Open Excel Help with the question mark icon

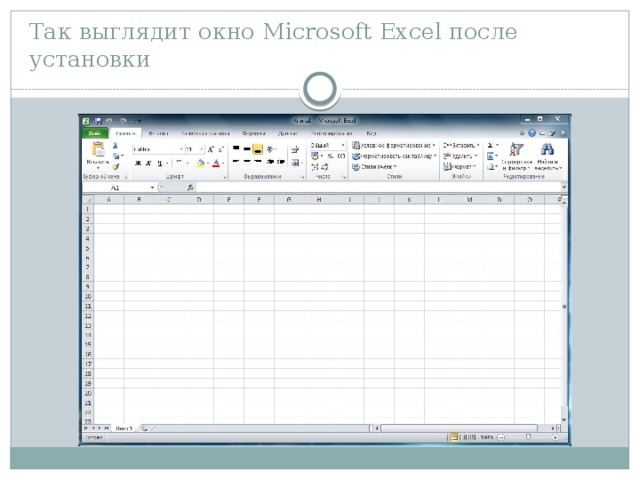[x=531, y=133]
